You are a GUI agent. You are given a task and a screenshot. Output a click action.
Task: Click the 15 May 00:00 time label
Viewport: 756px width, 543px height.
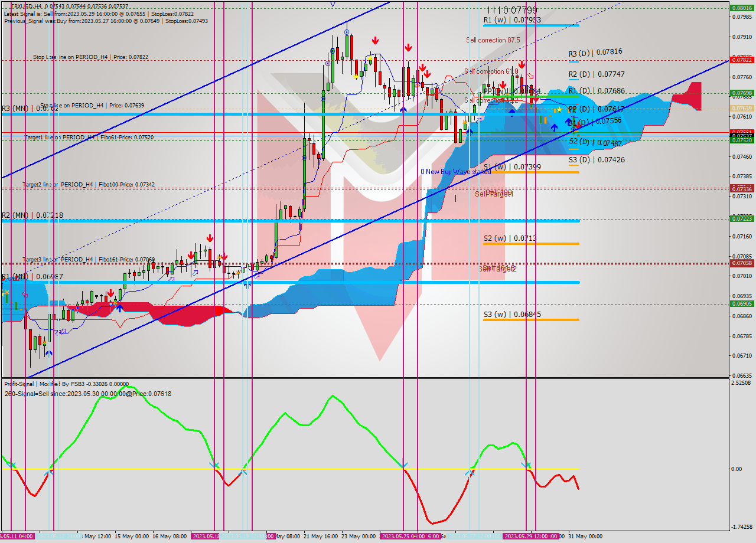click(132, 537)
